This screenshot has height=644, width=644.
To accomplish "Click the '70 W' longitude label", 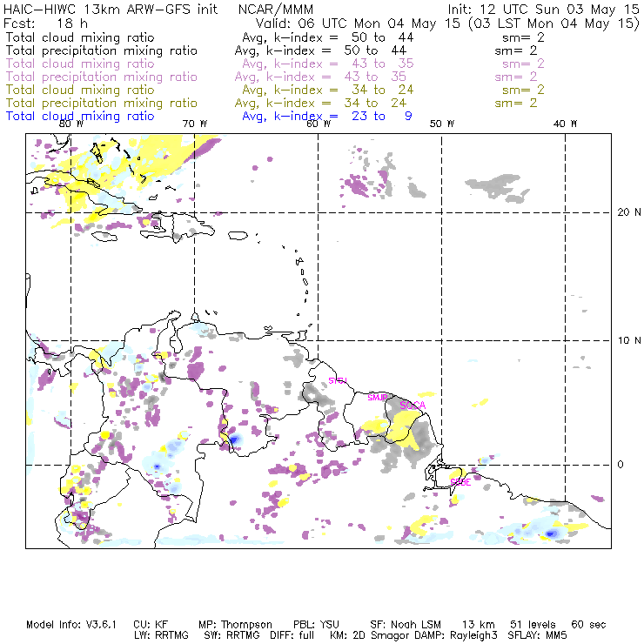I will [x=195, y=124].
